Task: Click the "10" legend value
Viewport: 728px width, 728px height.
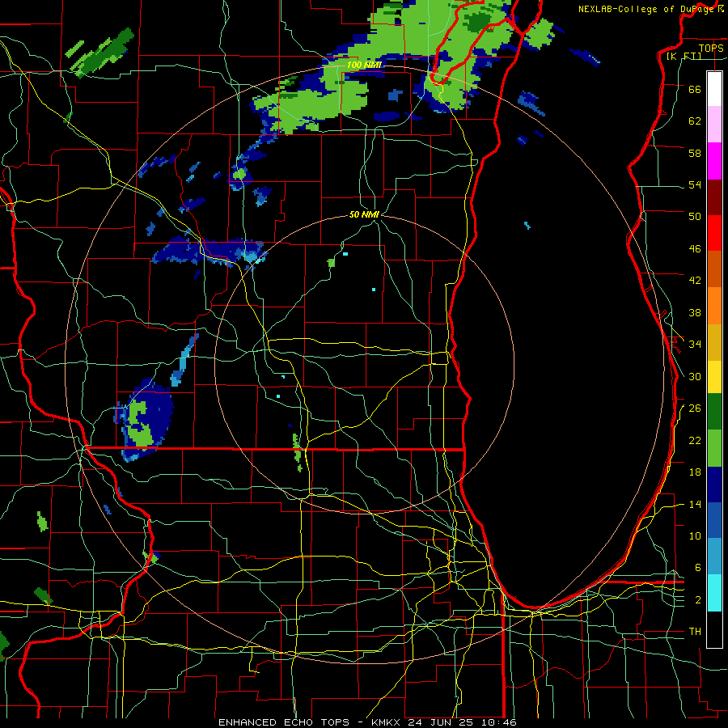Action: [x=695, y=535]
